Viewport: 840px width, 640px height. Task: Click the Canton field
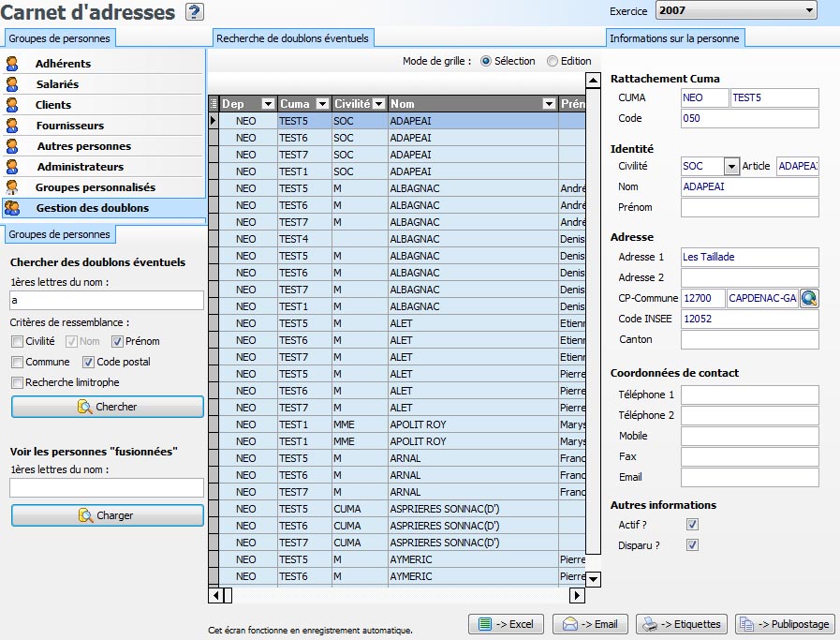pos(749,339)
